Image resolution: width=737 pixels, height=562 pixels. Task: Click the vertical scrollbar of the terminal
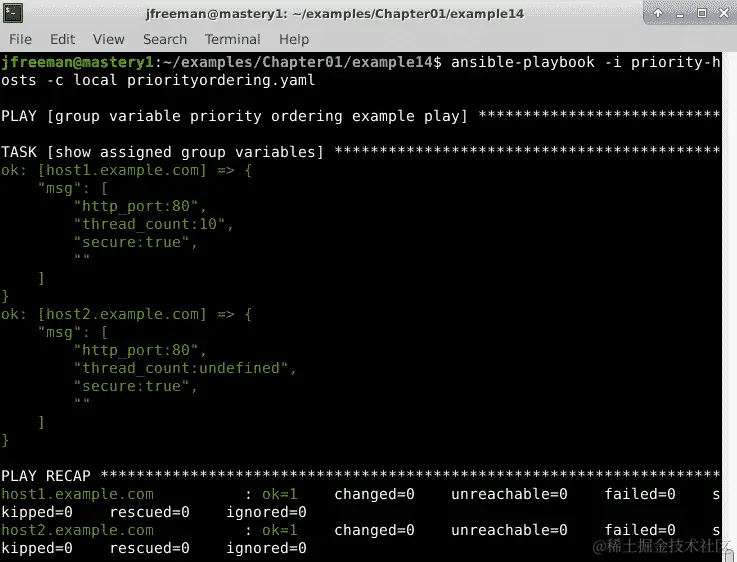(x=729, y=305)
